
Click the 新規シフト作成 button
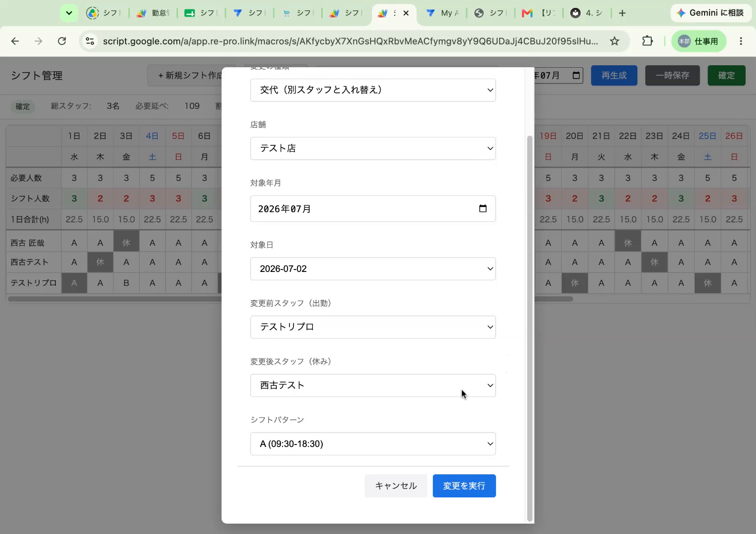(186, 76)
